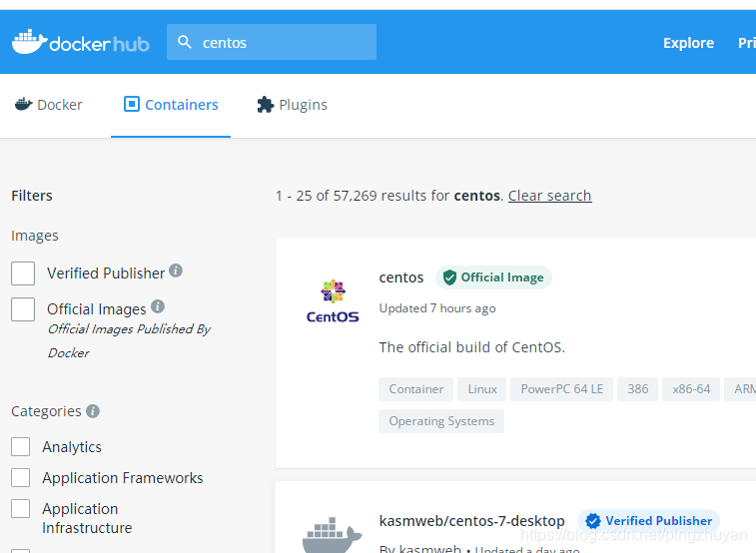Click the Operating Systems tag

pyautogui.click(x=441, y=421)
